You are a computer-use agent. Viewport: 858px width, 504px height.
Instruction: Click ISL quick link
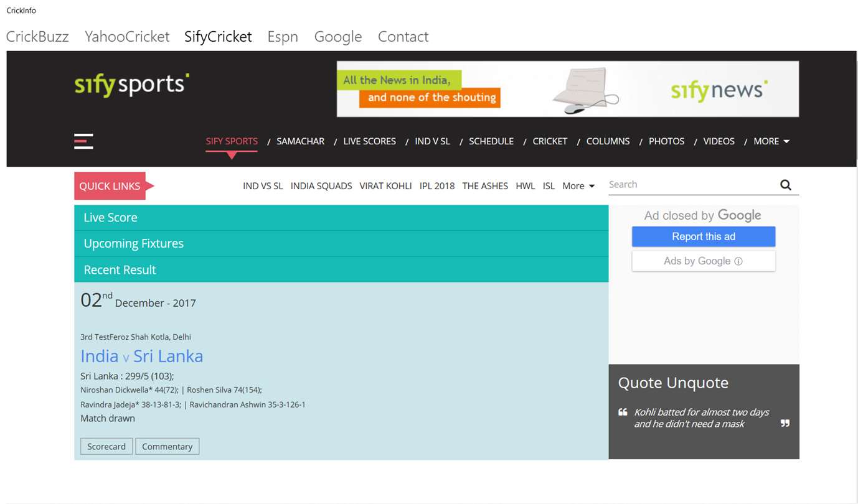[549, 186]
